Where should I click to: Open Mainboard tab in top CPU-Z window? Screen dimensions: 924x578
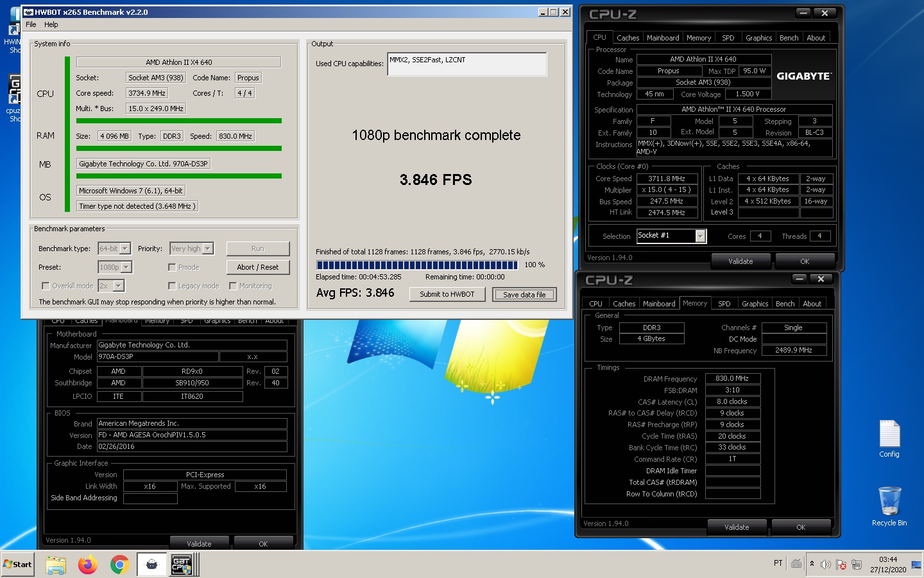(663, 38)
